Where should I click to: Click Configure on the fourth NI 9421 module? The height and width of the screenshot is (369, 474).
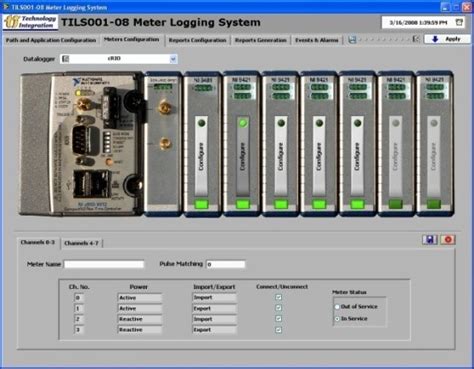coord(357,156)
